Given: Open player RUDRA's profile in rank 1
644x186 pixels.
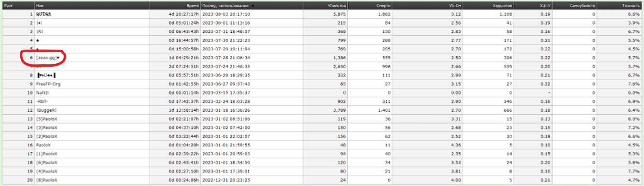Looking at the screenshot, I should pyautogui.click(x=43, y=14).
